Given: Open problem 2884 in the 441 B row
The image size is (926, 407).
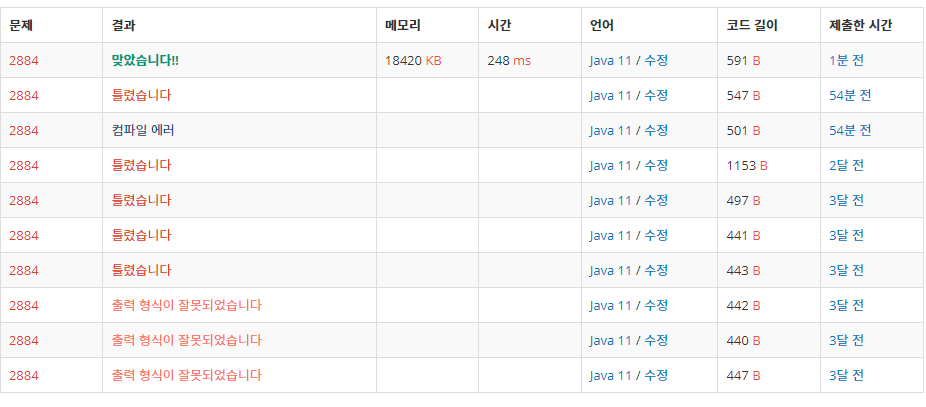Looking at the screenshot, I should pyautogui.click(x=24, y=236).
